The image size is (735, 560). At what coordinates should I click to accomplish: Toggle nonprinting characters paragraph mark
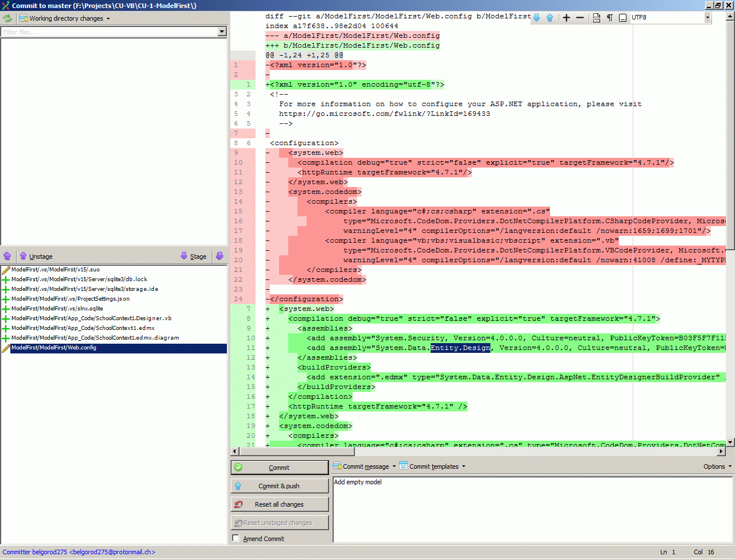tap(610, 18)
